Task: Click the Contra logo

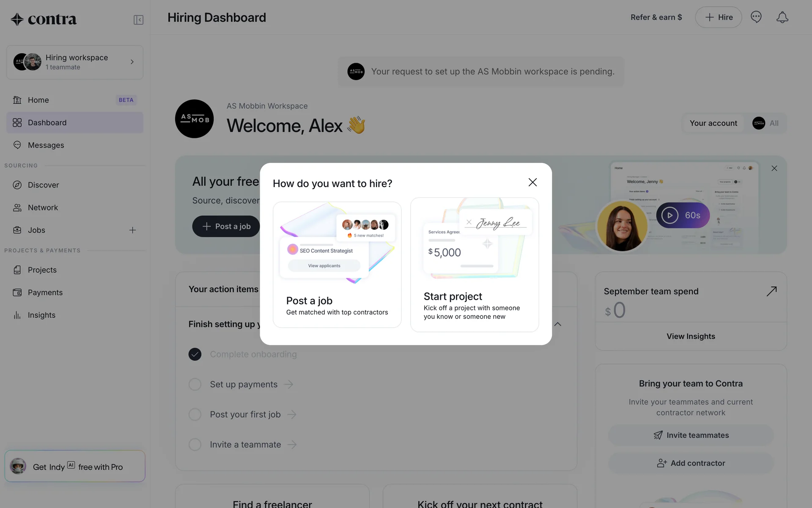Action: [x=44, y=19]
